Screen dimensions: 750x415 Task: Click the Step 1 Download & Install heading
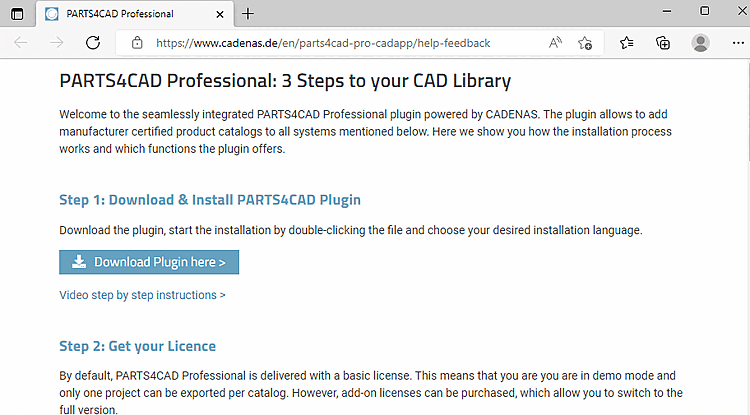(x=210, y=200)
